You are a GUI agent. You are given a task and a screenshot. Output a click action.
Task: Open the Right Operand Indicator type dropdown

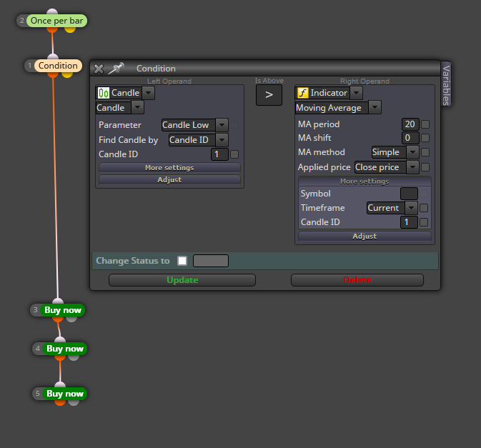(357, 93)
